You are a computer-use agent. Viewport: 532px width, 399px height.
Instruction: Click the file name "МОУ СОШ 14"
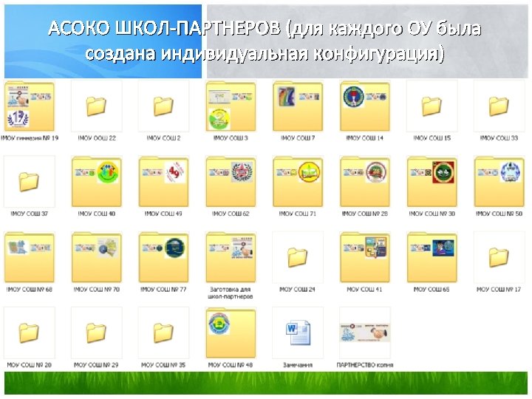(365, 137)
